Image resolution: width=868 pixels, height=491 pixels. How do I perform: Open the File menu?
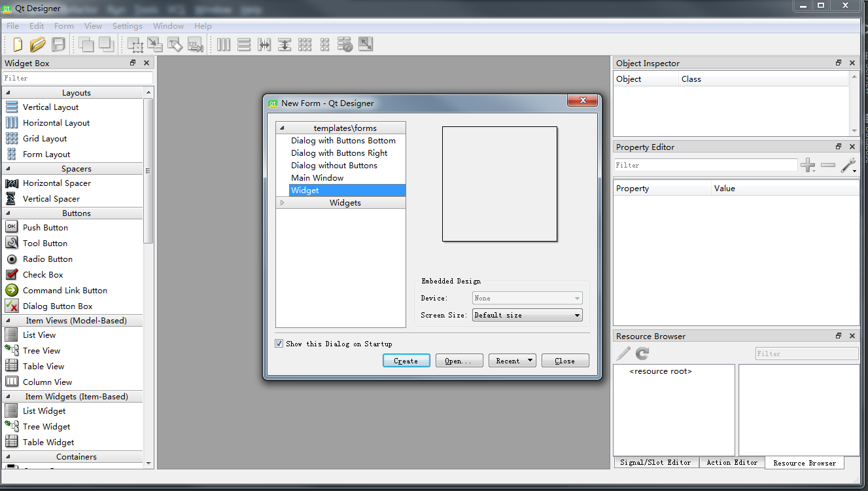click(x=12, y=26)
